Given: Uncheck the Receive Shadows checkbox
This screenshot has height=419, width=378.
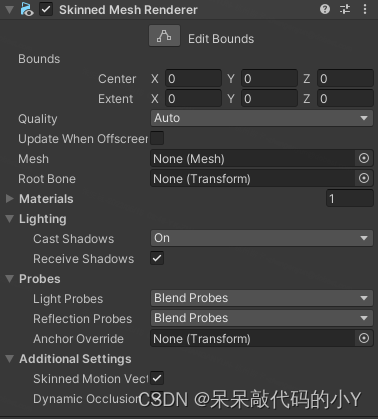Looking at the screenshot, I should coord(157,258).
